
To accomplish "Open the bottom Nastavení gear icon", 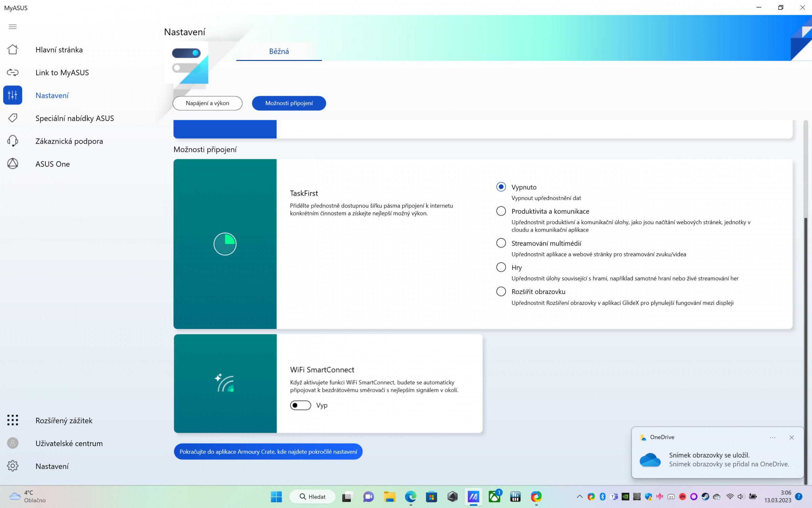I will [x=13, y=466].
